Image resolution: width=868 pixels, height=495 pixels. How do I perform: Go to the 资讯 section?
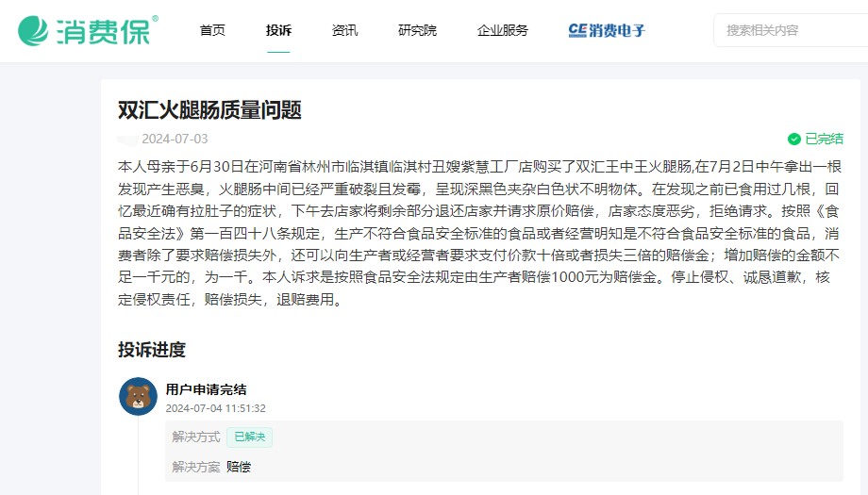click(x=344, y=30)
